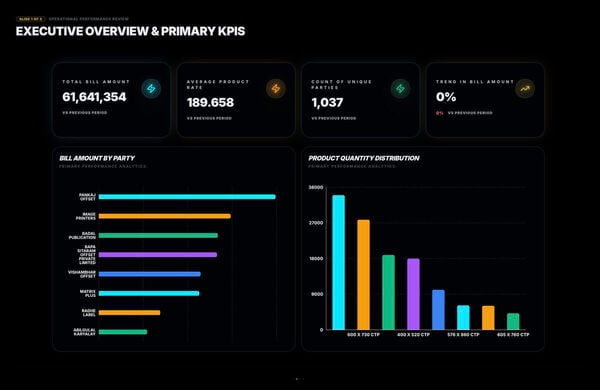Select the Total Bill Amount value 61,641,354
600x390 pixels.
[x=94, y=97]
